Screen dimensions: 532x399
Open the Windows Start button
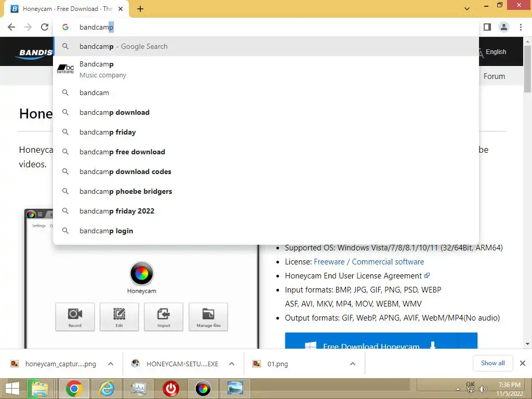coord(12,389)
